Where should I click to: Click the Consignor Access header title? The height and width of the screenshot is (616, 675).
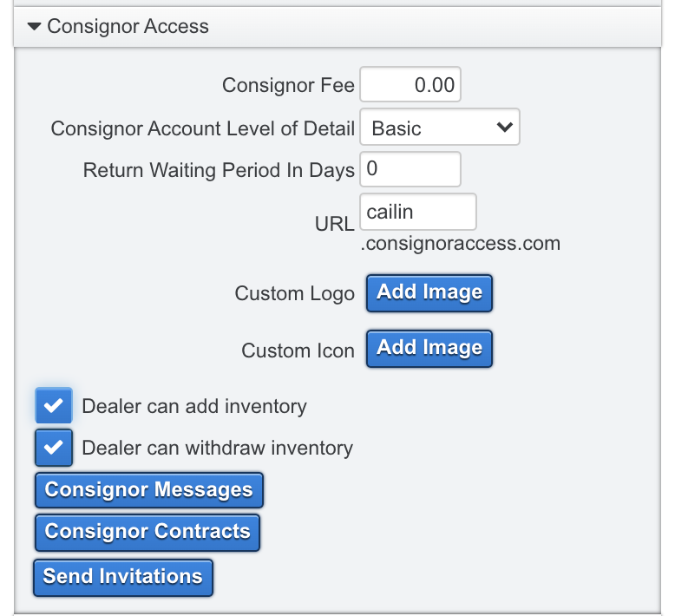click(x=128, y=27)
